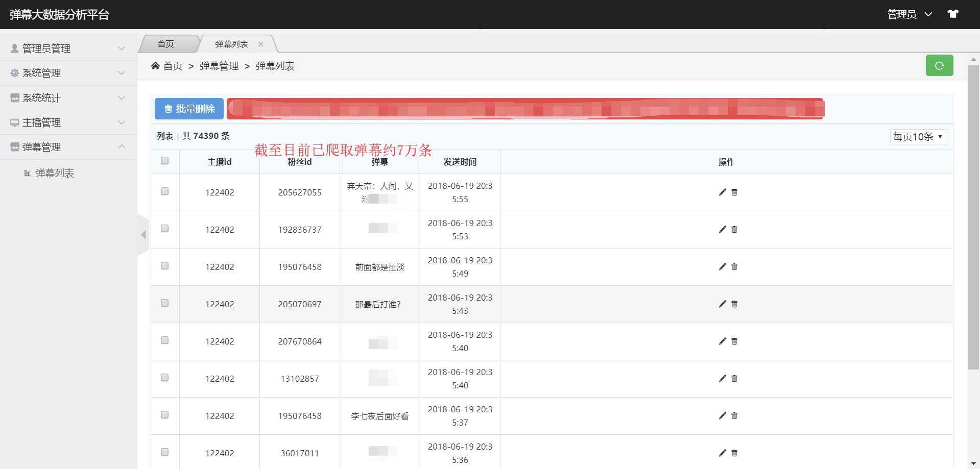
Task: Open the 每页10条 page size dropdown
Action: tap(918, 137)
